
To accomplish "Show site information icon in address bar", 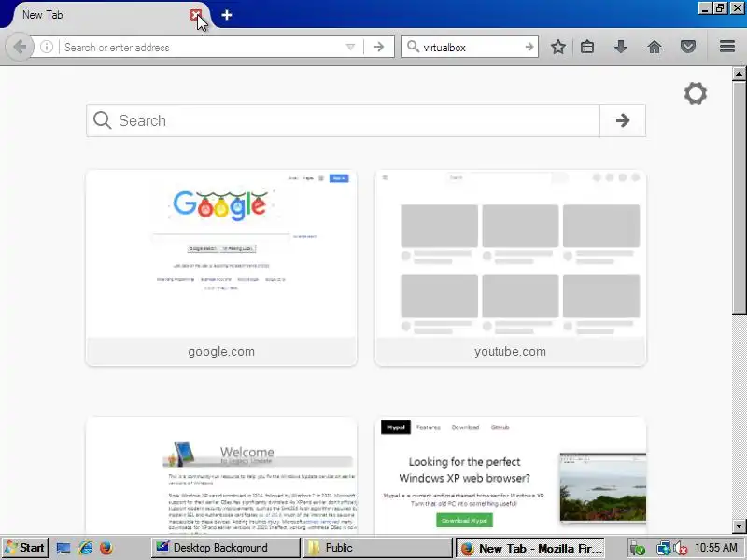I will [46, 48].
